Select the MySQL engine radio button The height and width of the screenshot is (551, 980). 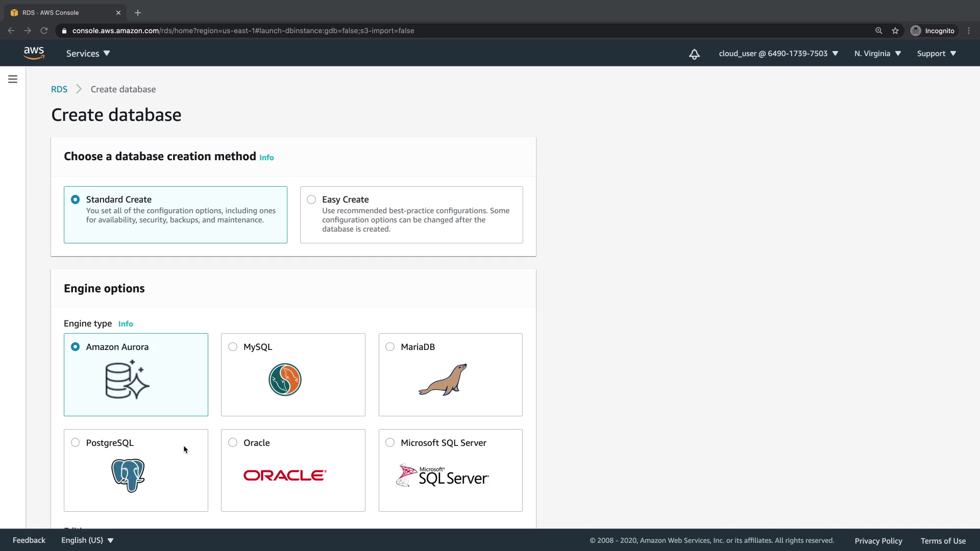(233, 347)
